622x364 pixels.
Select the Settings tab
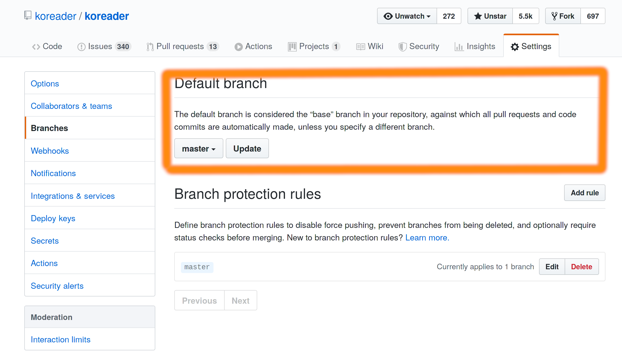tap(531, 46)
